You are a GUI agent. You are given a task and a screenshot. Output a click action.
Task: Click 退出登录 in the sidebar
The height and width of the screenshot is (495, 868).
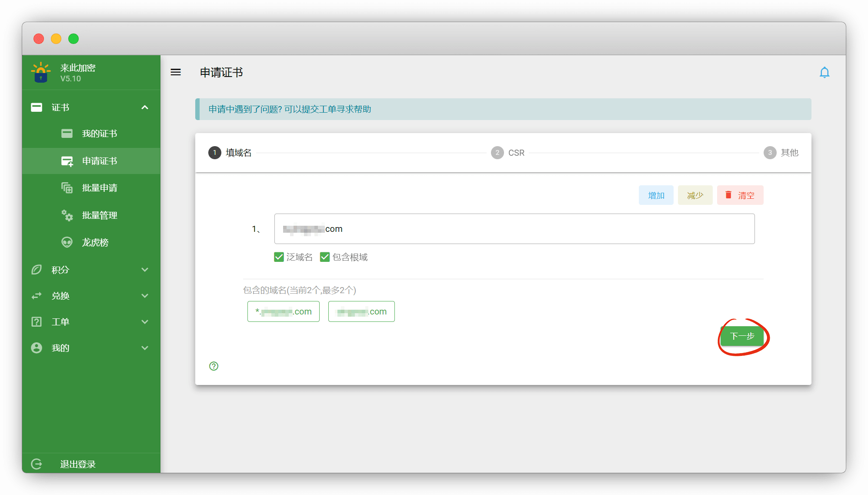77,464
